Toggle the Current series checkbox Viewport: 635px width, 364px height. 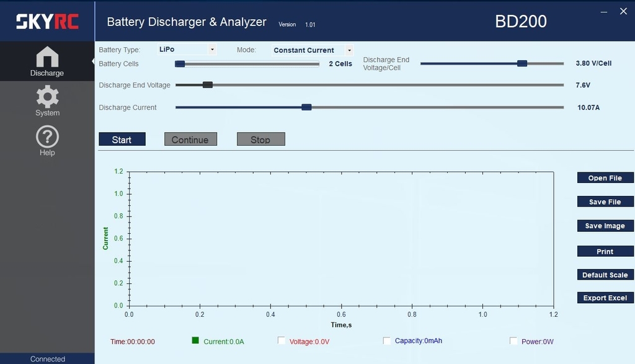(195, 340)
